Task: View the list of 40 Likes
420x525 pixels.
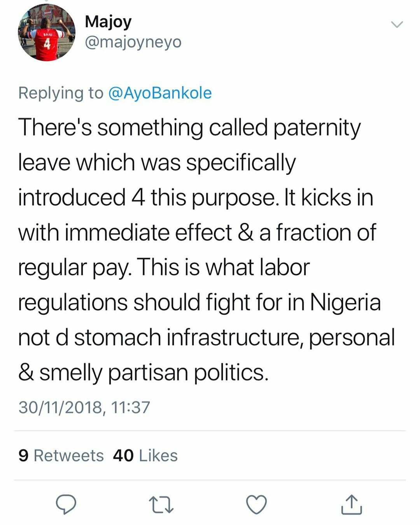Action: [145, 455]
